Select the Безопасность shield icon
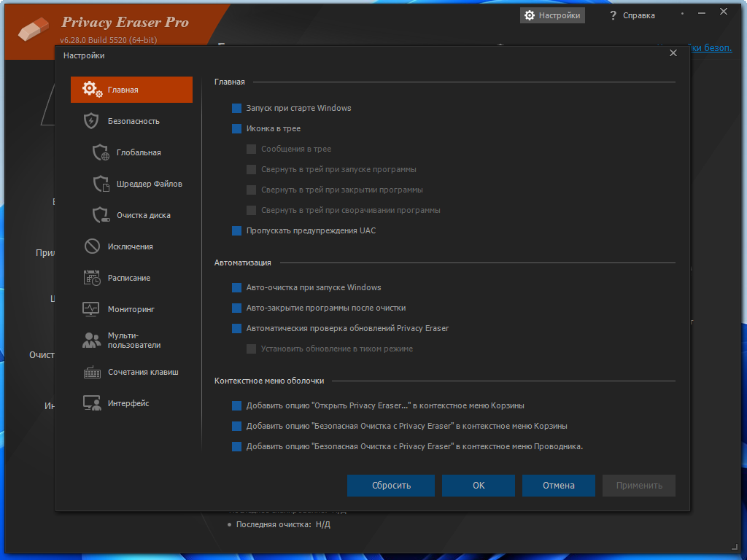Screen dimensions: 747x560 pos(91,121)
